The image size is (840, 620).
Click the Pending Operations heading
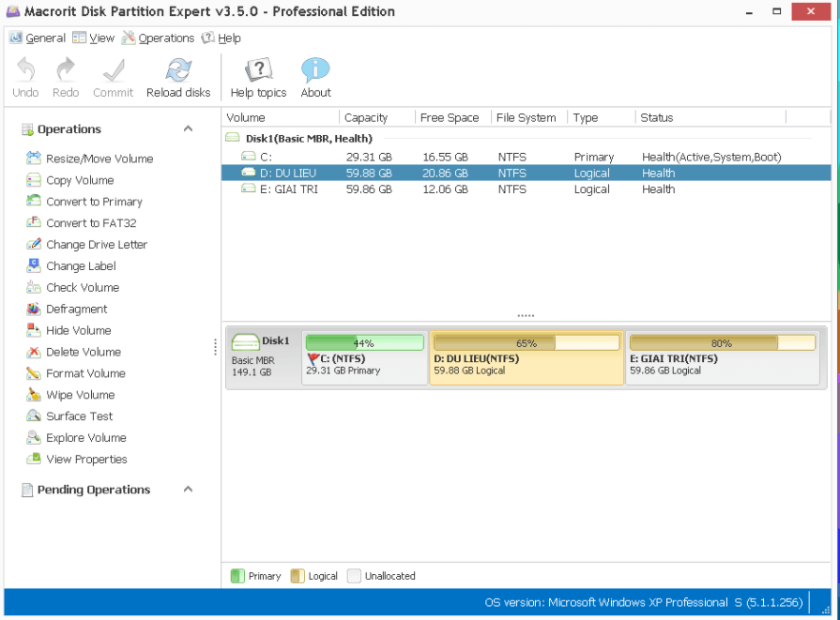click(x=94, y=490)
